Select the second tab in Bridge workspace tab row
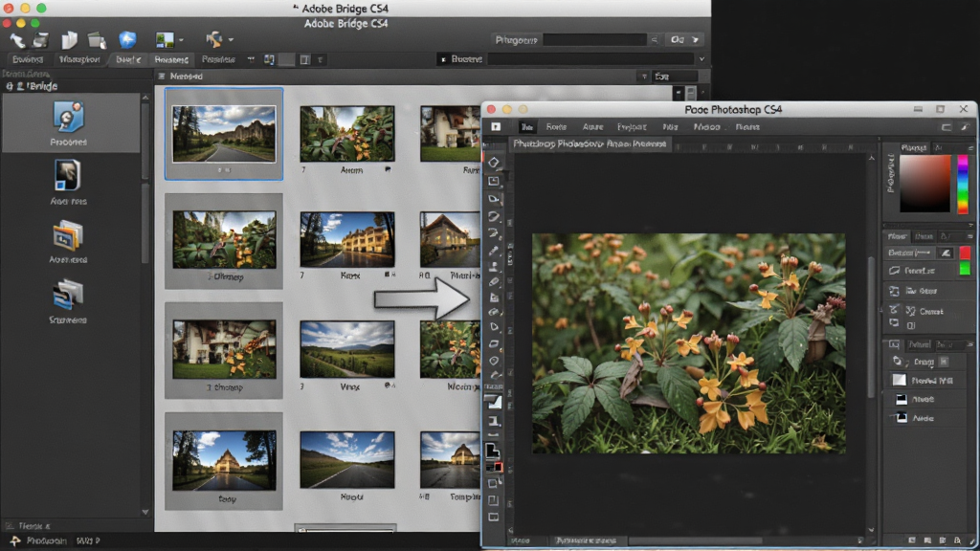This screenshot has height=551, width=980. point(79,59)
